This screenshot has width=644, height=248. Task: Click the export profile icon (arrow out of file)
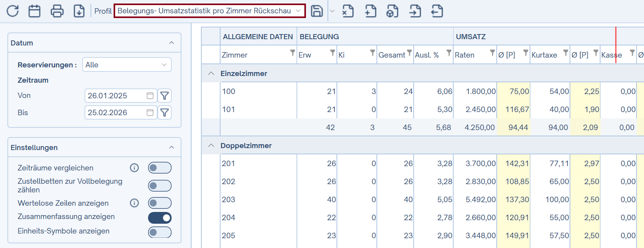437,11
